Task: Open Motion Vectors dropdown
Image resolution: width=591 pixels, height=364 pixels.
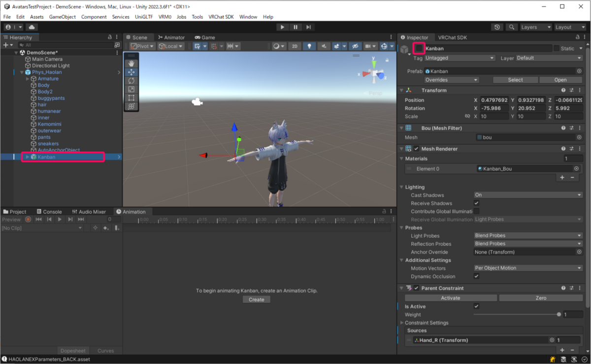Action: (x=528, y=268)
